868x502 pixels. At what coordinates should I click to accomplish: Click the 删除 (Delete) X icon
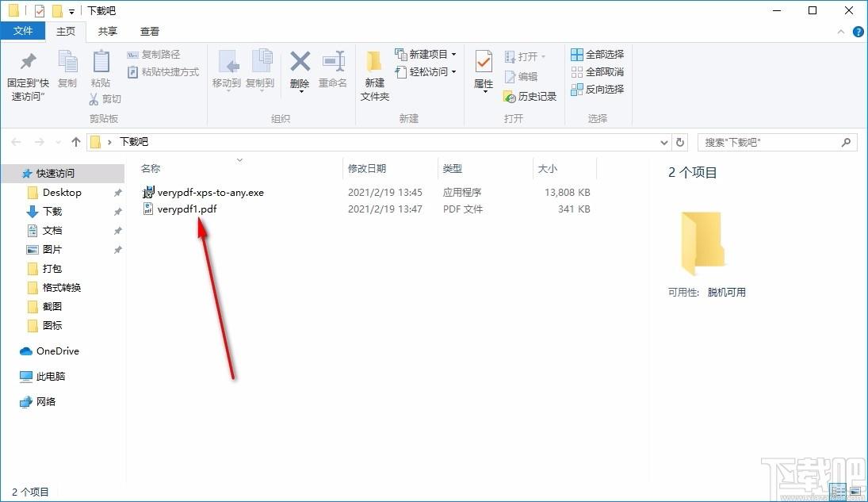coord(300,62)
